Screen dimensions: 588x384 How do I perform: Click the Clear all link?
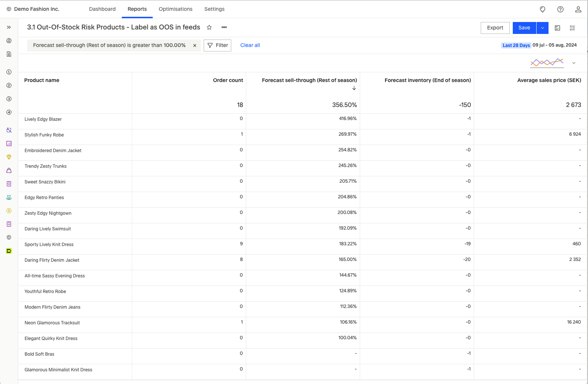click(x=250, y=45)
